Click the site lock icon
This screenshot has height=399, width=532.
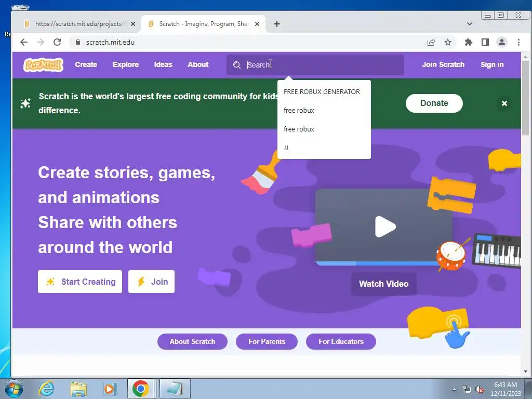[78, 42]
